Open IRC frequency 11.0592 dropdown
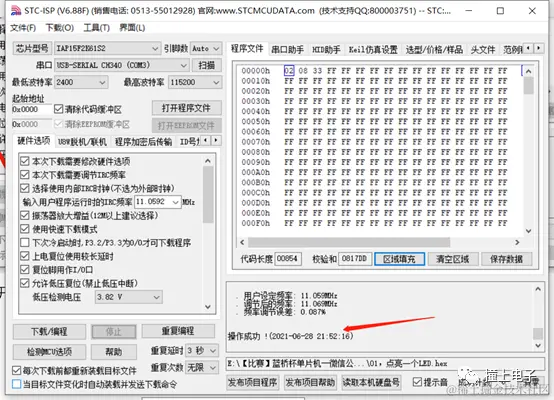 [x=158, y=202]
